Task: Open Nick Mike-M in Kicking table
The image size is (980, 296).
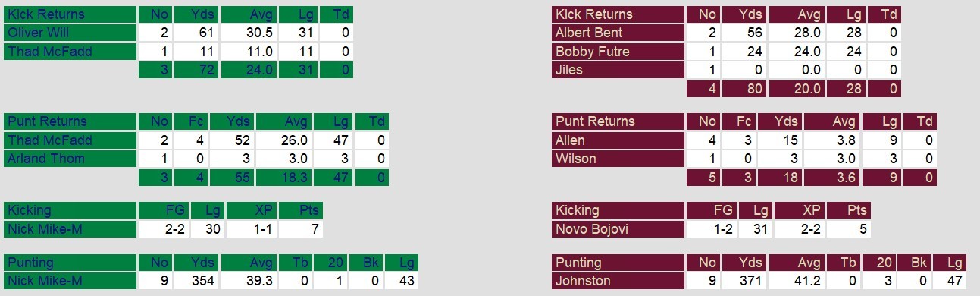Action: pos(45,229)
